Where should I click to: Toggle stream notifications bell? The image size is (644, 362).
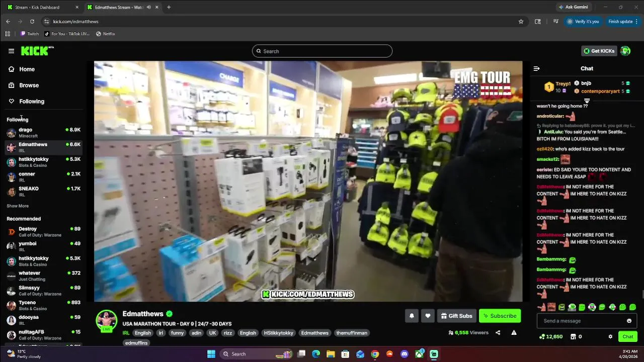click(x=412, y=316)
